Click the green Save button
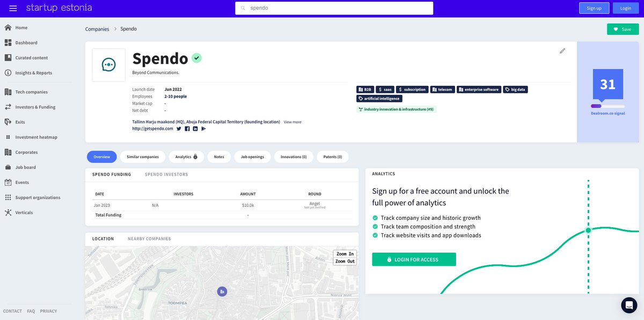This screenshot has height=320, width=644. point(623,29)
